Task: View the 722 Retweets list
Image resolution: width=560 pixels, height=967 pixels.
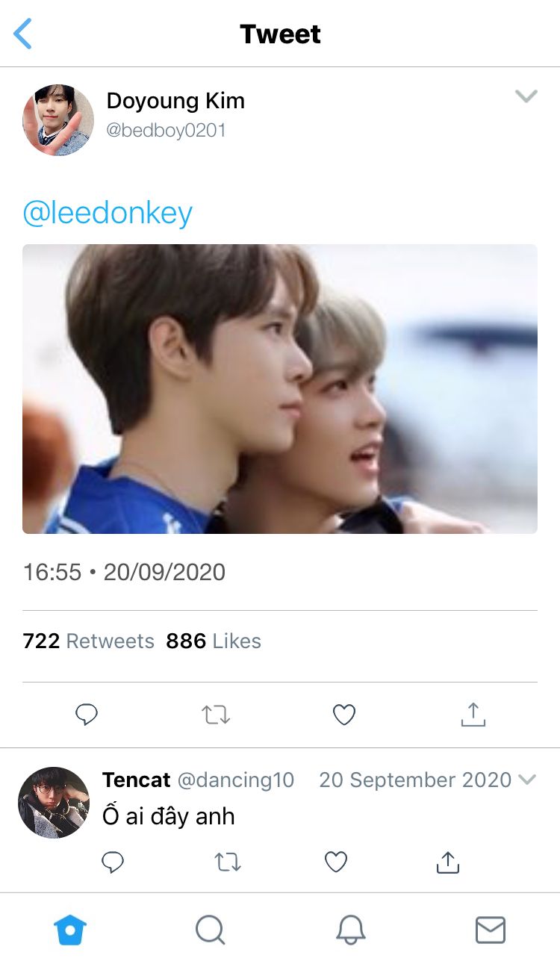Action: pyautogui.click(x=88, y=641)
